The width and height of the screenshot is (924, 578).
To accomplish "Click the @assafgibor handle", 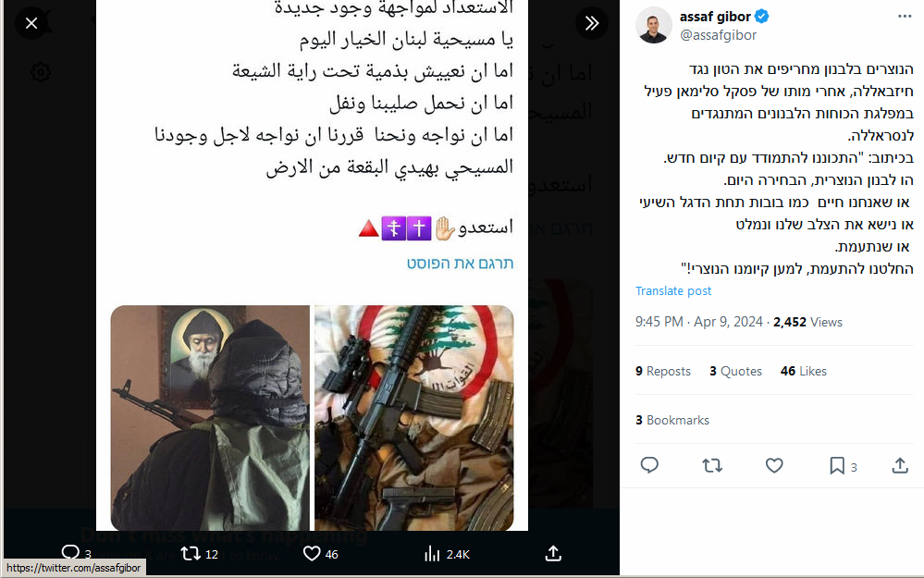I will [x=719, y=35].
